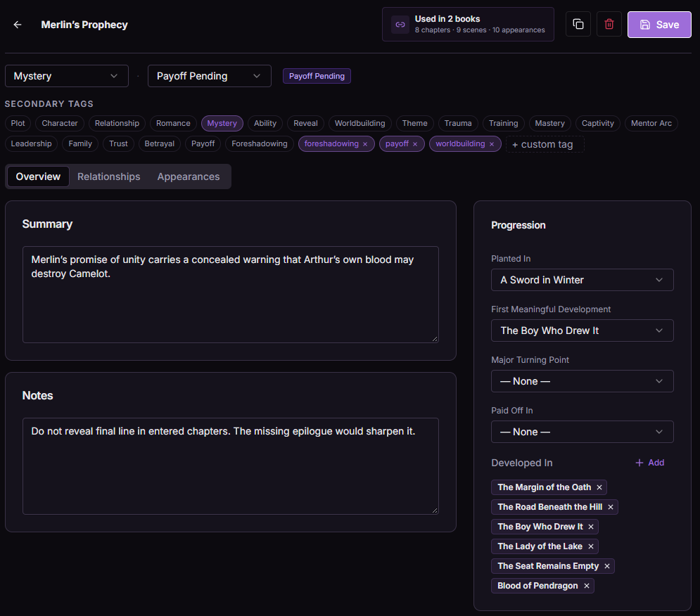The width and height of the screenshot is (700, 616).
Task: Expand First Meaningful Development dropdown
Action: point(582,331)
